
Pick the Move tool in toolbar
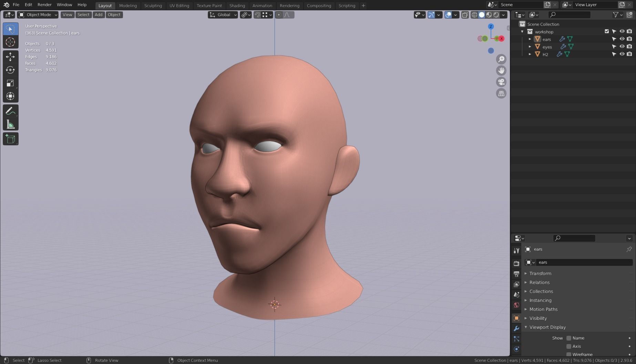pyautogui.click(x=10, y=57)
